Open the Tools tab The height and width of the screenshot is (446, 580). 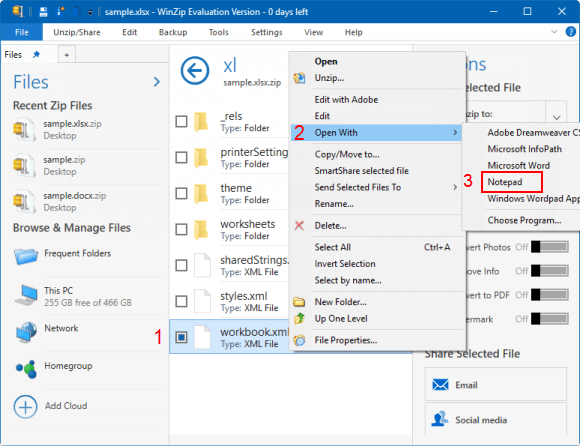[x=218, y=32]
